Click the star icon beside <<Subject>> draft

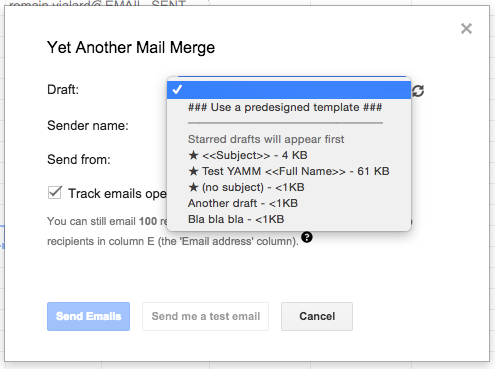193,155
